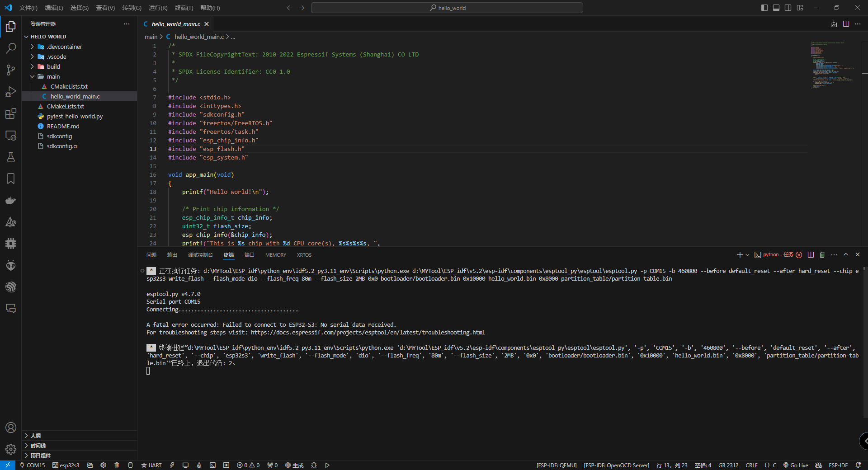
Task: Open SDK Configuration Editor gear in status bar
Action: click(103, 465)
